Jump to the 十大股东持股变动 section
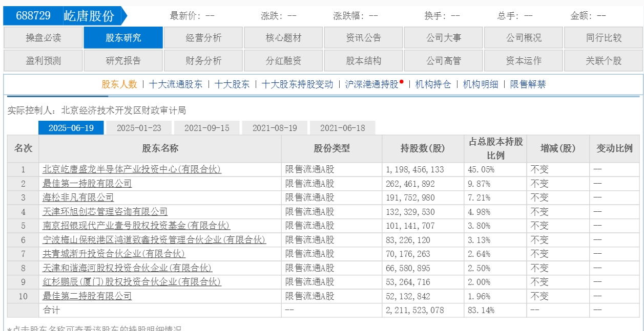 (x=297, y=84)
